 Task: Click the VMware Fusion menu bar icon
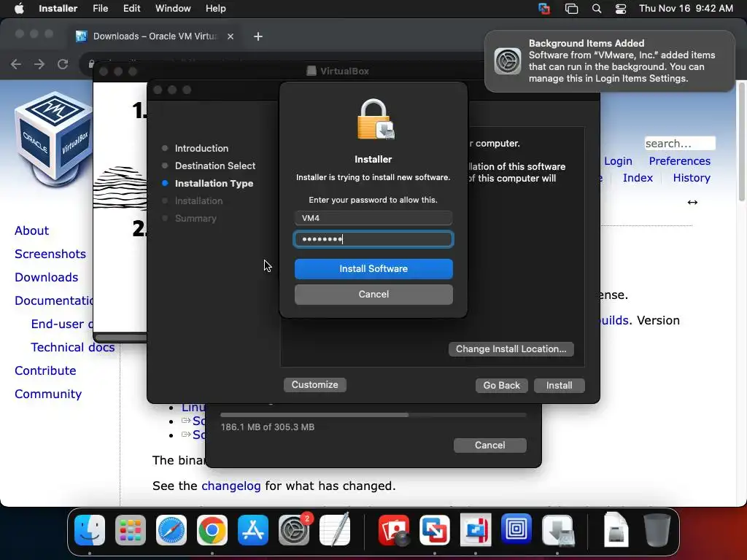click(544, 9)
